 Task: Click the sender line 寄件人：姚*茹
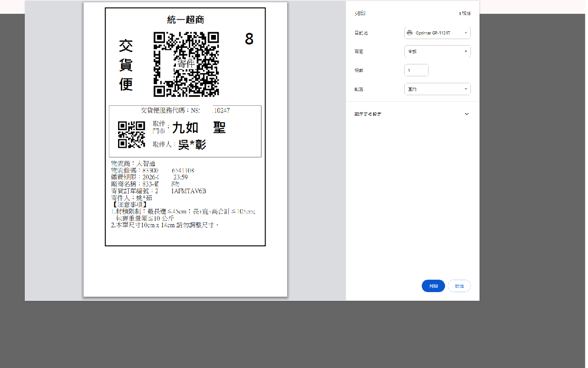tap(131, 198)
